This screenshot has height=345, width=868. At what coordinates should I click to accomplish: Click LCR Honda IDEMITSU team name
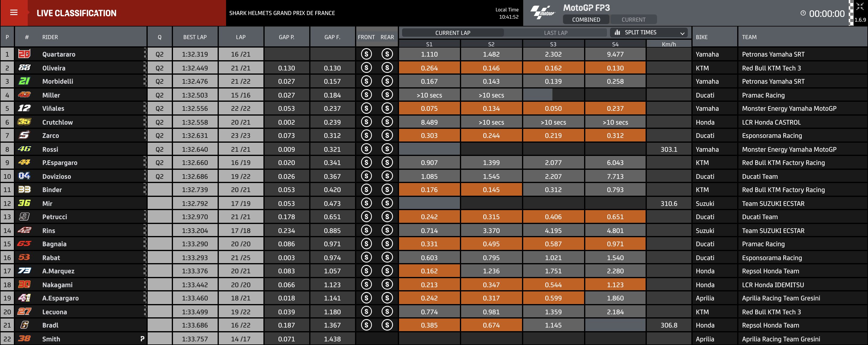tap(773, 285)
